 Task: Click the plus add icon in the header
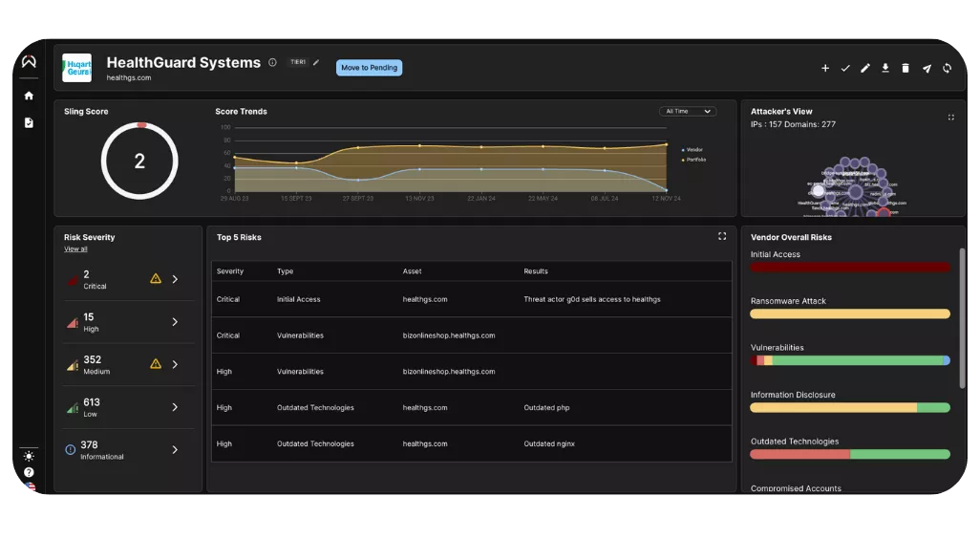(825, 68)
